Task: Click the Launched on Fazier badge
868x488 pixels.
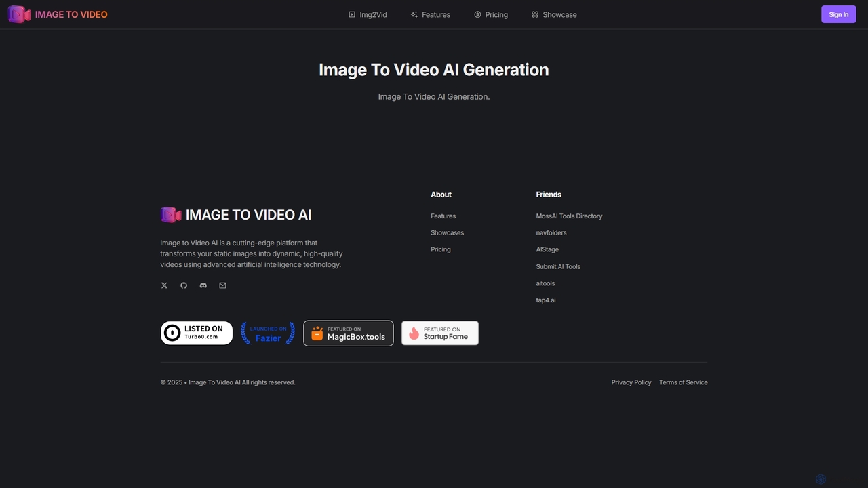Action: tap(268, 333)
